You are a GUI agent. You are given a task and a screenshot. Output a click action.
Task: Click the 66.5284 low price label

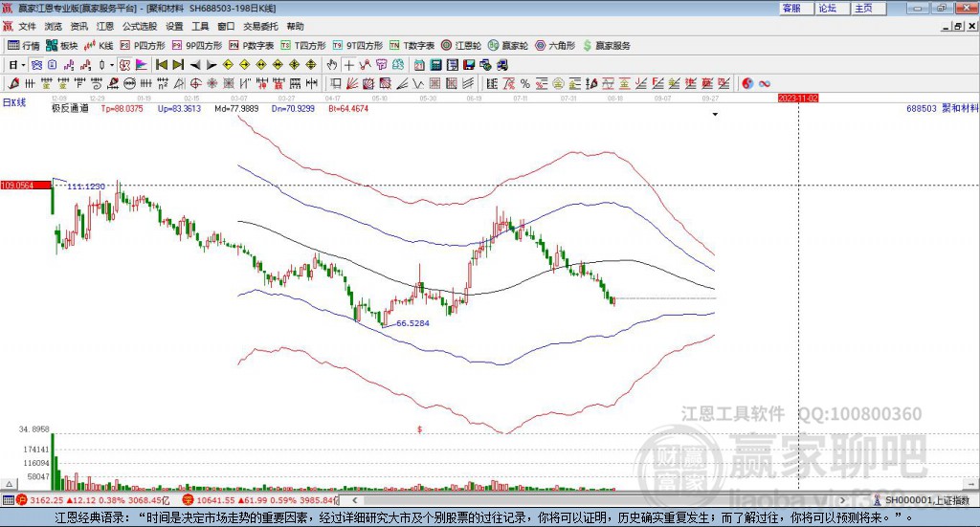(x=412, y=323)
